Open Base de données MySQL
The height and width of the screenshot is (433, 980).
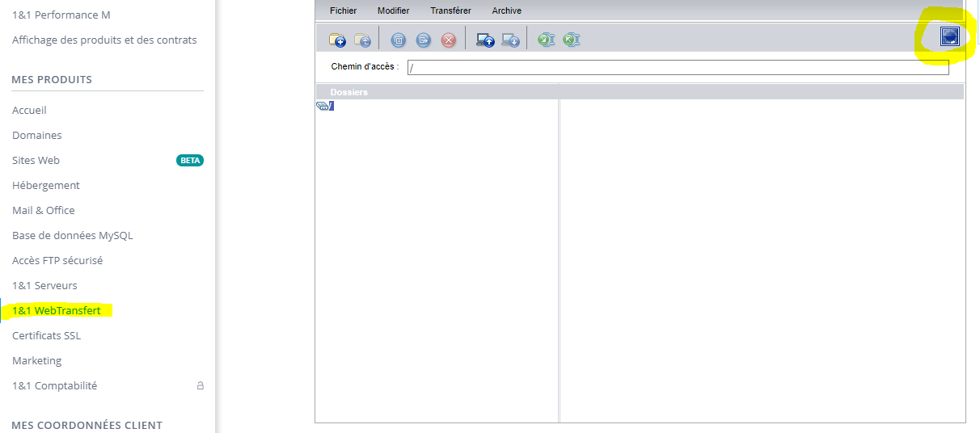[x=73, y=235]
